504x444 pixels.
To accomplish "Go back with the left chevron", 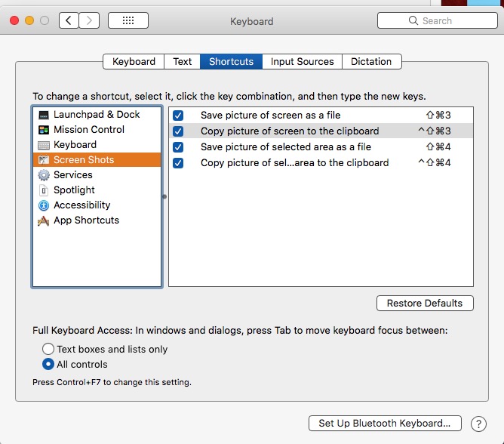I will click(69, 20).
